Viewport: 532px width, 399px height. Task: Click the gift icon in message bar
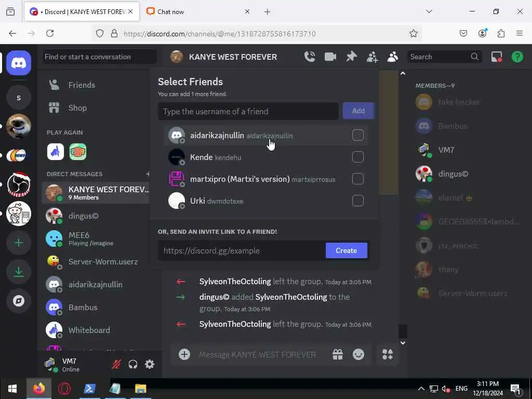(338, 354)
